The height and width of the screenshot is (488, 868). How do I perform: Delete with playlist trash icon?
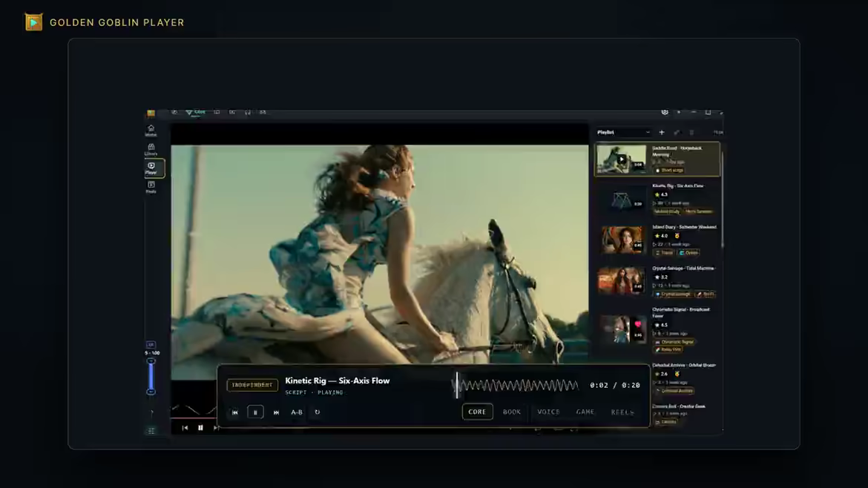(x=691, y=132)
